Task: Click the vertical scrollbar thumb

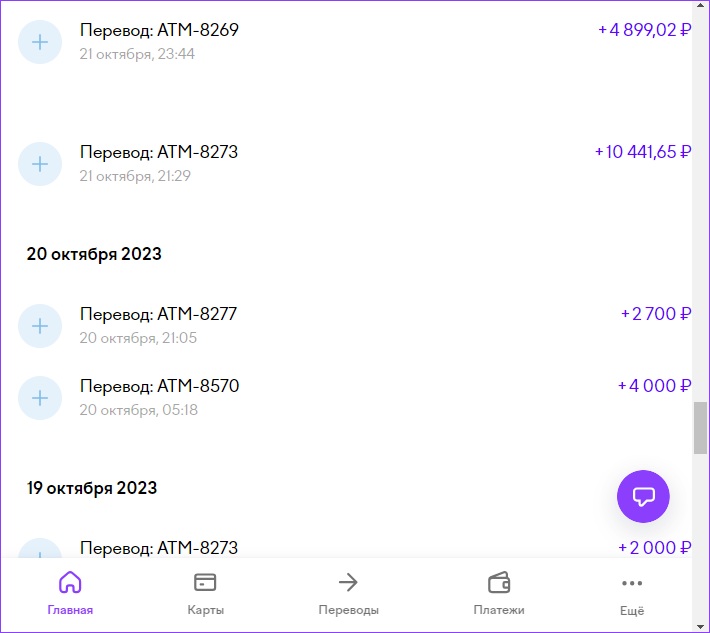Action: tap(700, 427)
